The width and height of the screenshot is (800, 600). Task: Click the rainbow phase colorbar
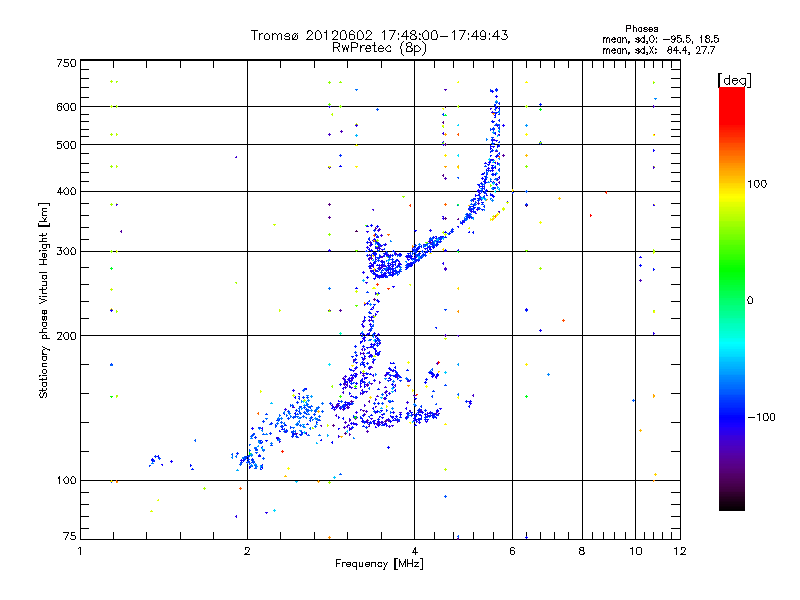click(732, 298)
